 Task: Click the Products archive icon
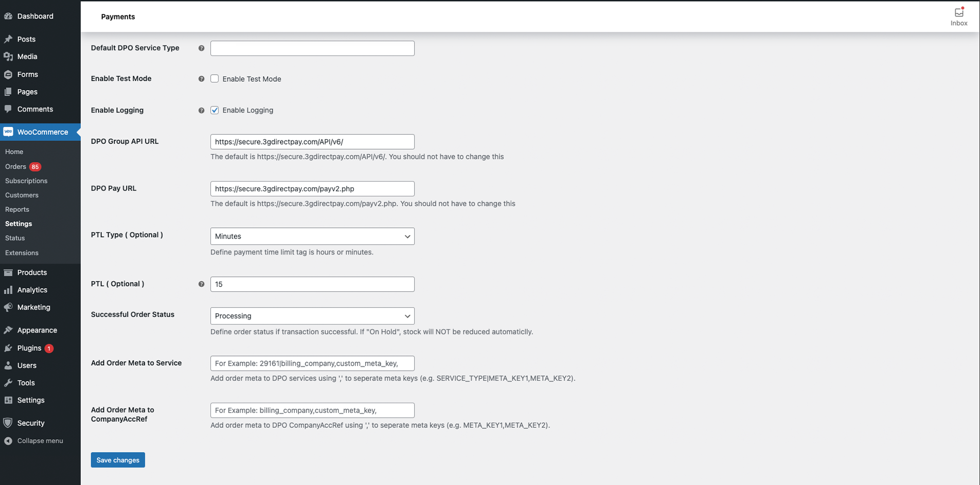(x=8, y=273)
